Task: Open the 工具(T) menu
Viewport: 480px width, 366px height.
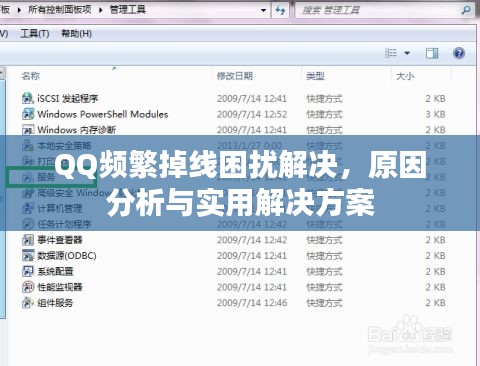Action: 35,33
